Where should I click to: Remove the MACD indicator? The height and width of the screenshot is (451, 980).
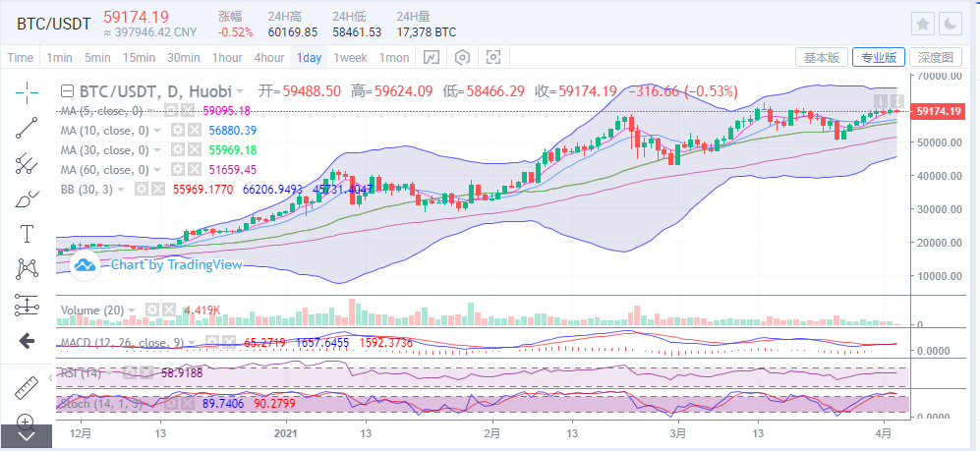[229, 342]
